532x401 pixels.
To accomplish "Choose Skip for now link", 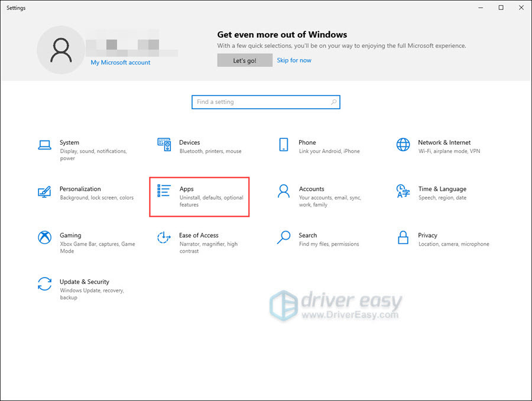I will (x=294, y=60).
